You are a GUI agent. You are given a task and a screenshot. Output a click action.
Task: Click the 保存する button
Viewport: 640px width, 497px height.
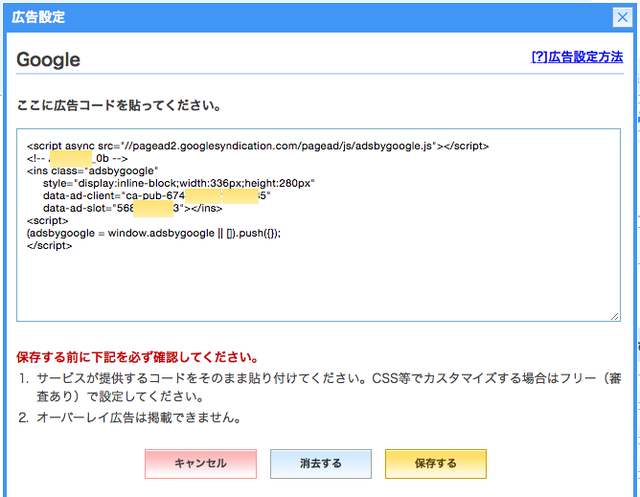(x=436, y=464)
